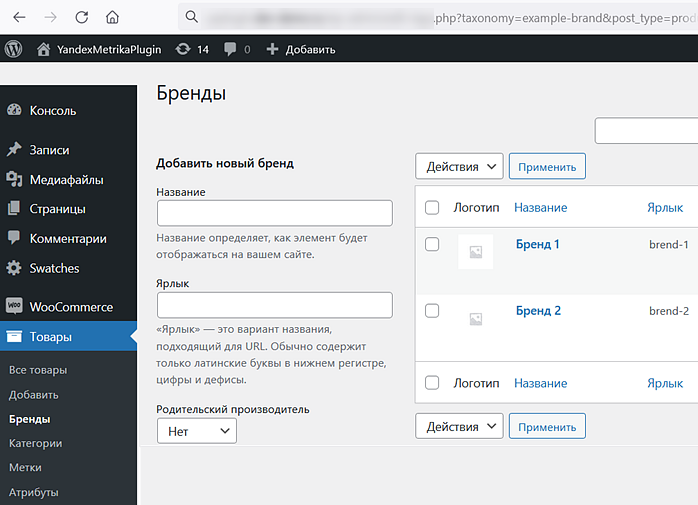Tick the checkbox for Бренд 2
The image size is (698, 505).
[432, 311]
